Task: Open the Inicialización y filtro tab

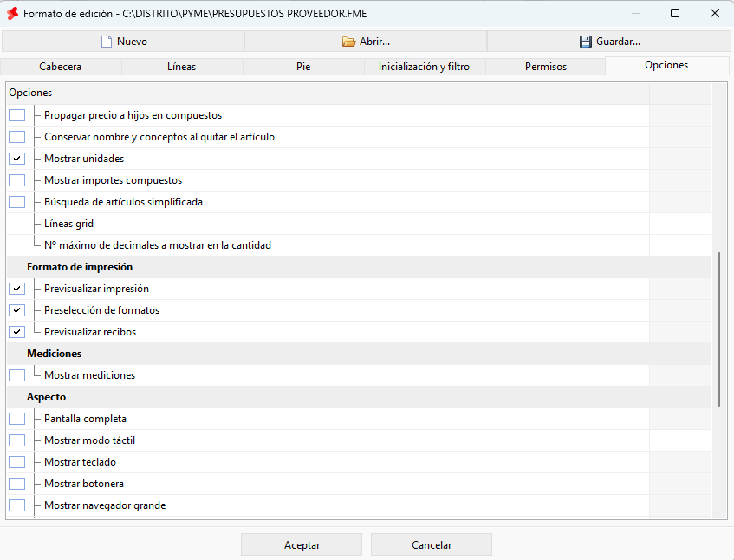Action: [x=424, y=67]
